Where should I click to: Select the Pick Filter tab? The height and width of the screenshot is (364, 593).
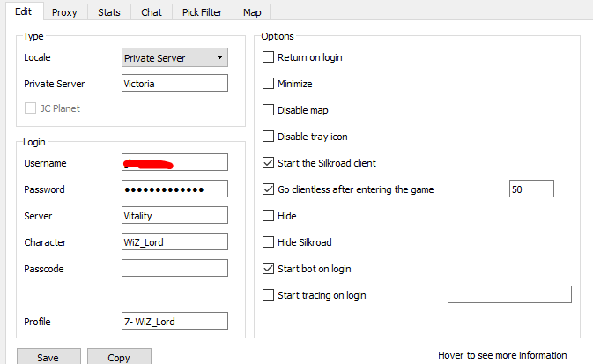203,12
